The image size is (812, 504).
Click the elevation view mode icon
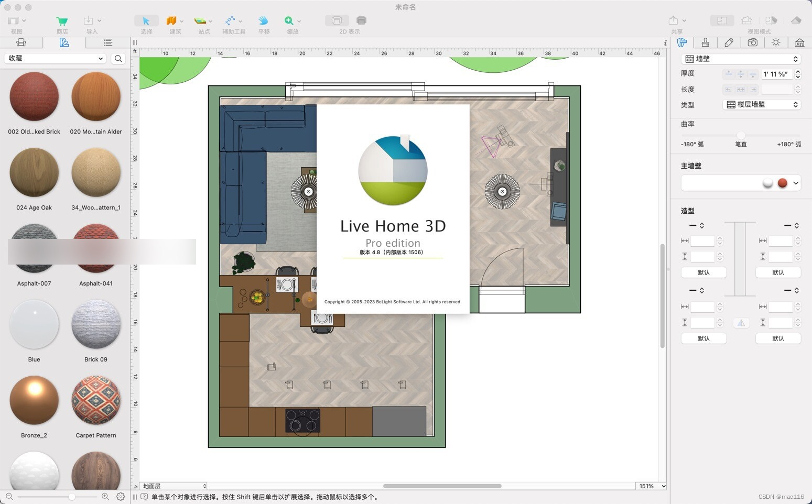pos(796,20)
